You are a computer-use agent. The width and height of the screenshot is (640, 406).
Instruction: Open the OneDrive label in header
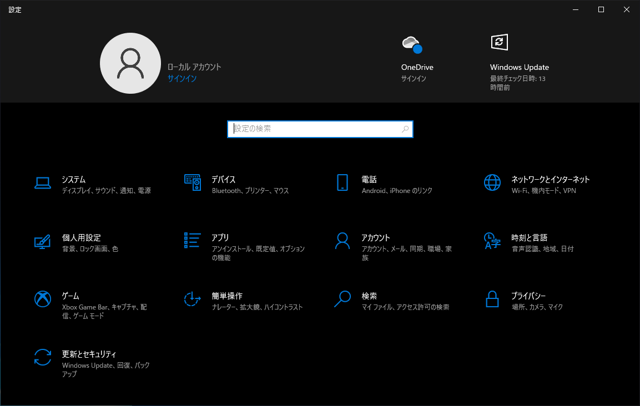click(417, 67)
